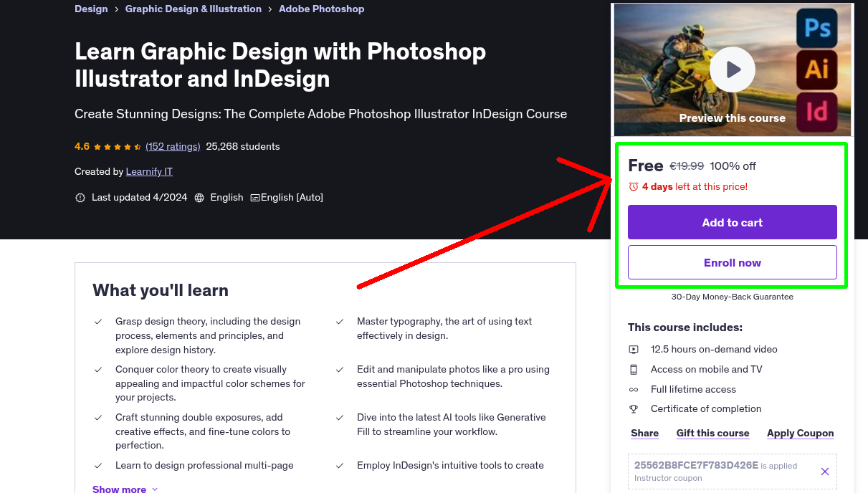The width and height of the screenshot is (868, 493).
Task: Click the 25,268 students text
Action: (x=243, y=146)
